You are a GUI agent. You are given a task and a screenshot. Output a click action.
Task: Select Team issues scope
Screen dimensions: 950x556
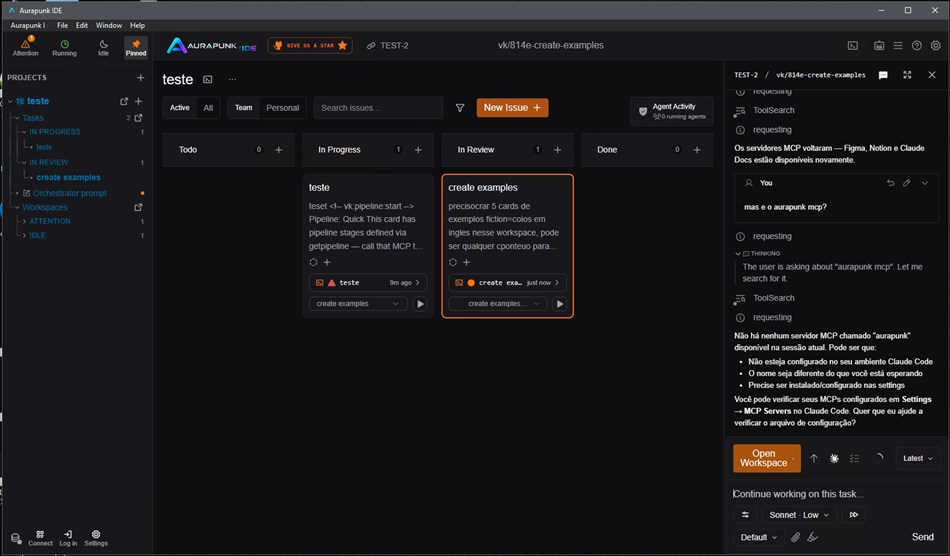244,108
